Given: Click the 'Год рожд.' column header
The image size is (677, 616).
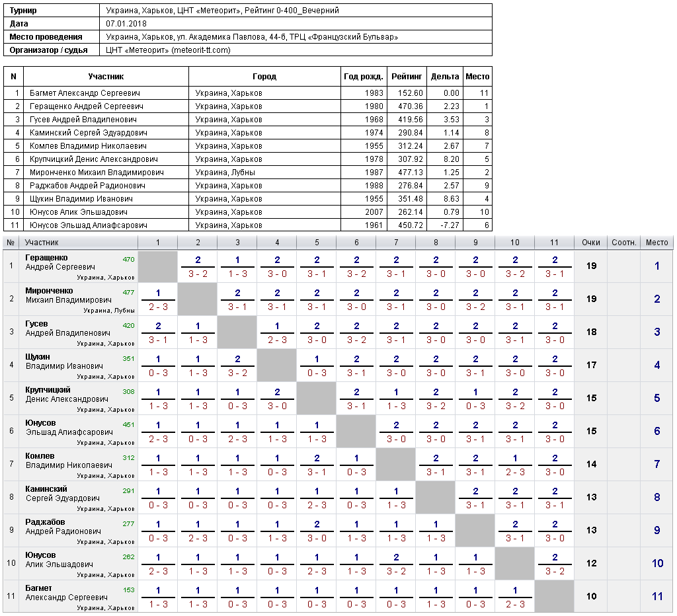Looking at the screenshot, I should tap(363, 77).
